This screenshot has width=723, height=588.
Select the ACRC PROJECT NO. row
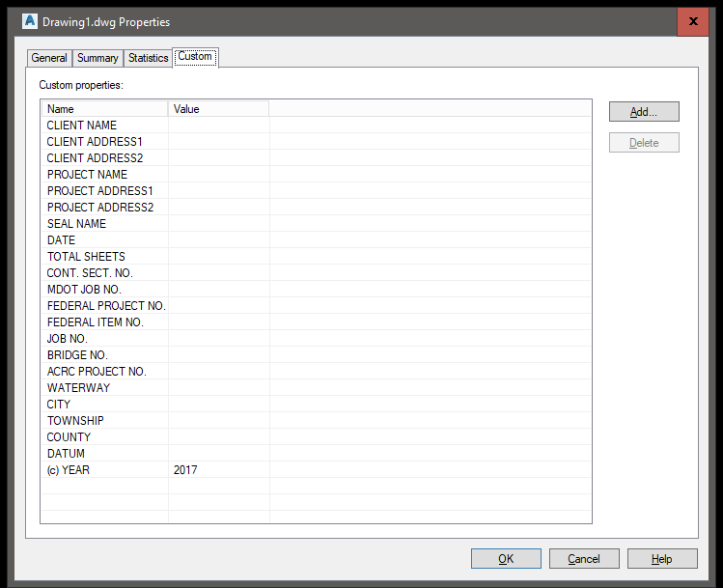coord(316,372)
